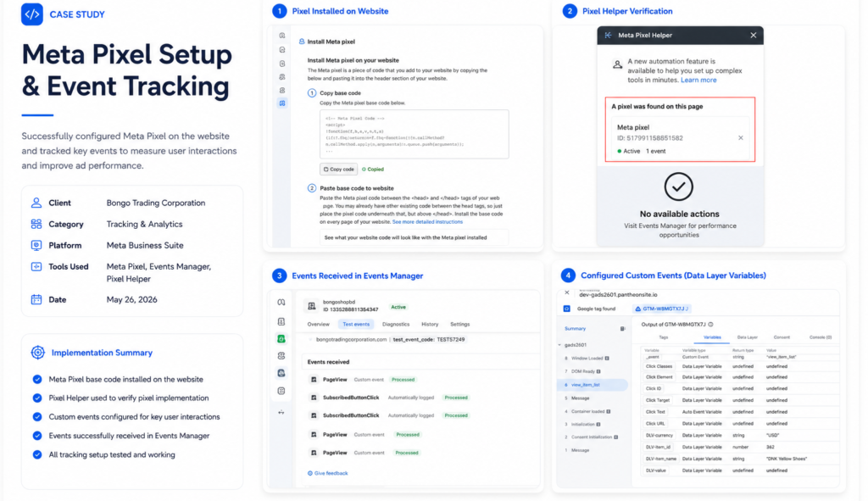This screenshot has width=868, height=501.
Task: Click the See what your website code will look like box
Action: click(x=414, y=237)
